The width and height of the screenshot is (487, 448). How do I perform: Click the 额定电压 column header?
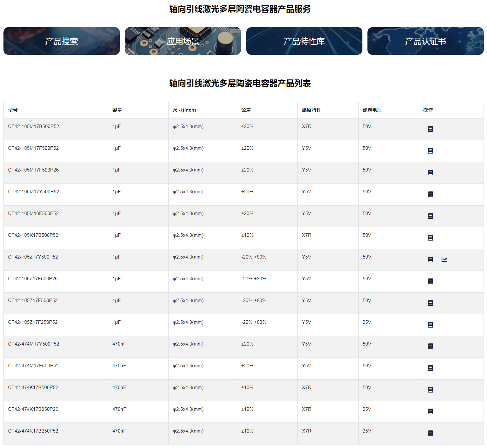click(372, 110)
